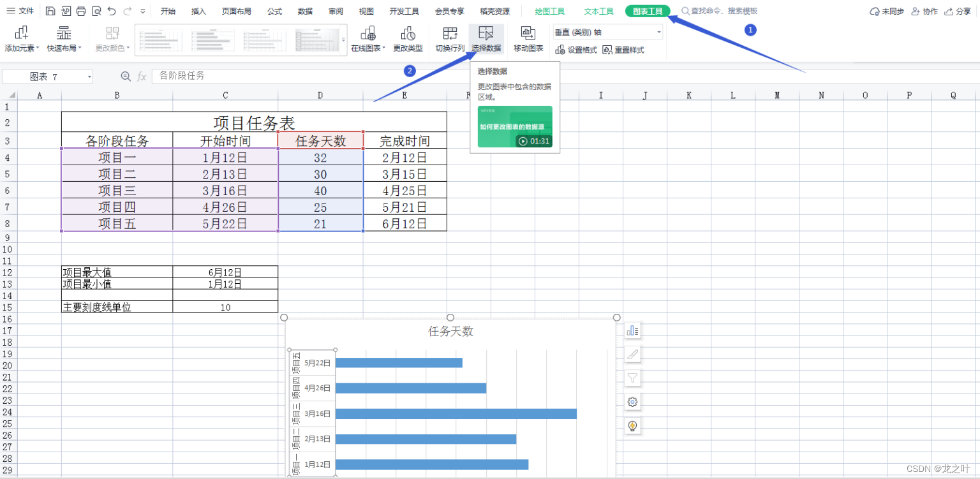
Task: Click the chart title 任务天数
Action: point(450,331)
